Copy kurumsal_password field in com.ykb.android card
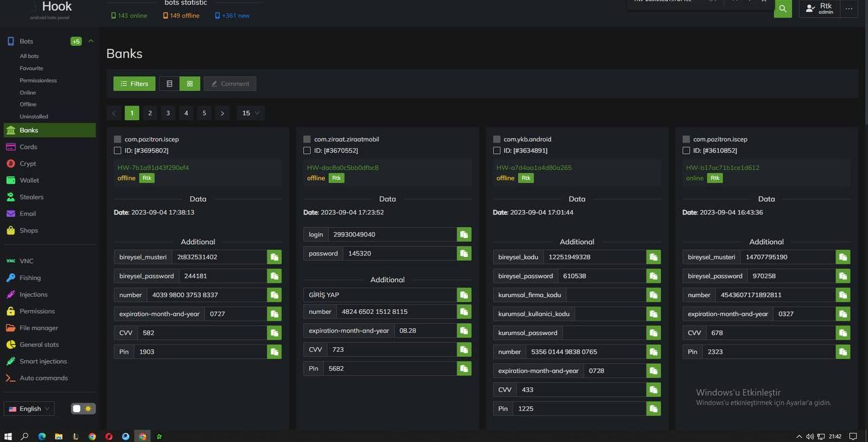The height and width of the screenshot is (442, 868). pos(654,333)
